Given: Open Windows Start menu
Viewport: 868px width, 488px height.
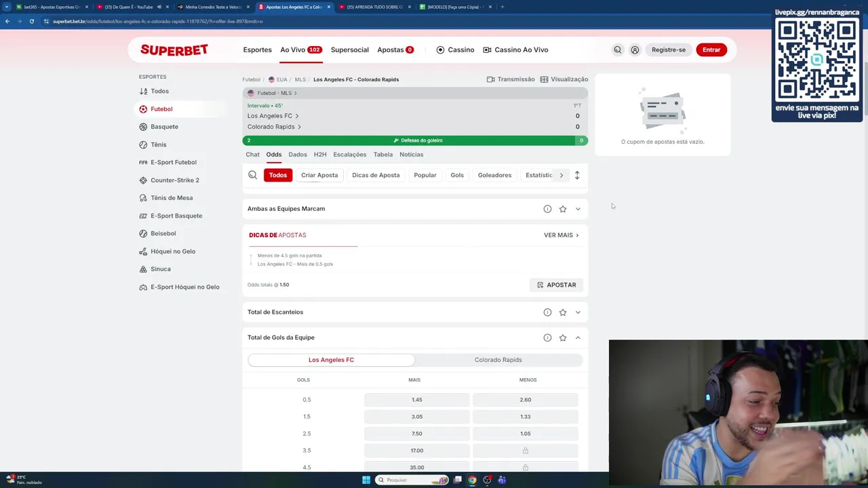Looking at the screenshot, I should click(x=366, y=480).
